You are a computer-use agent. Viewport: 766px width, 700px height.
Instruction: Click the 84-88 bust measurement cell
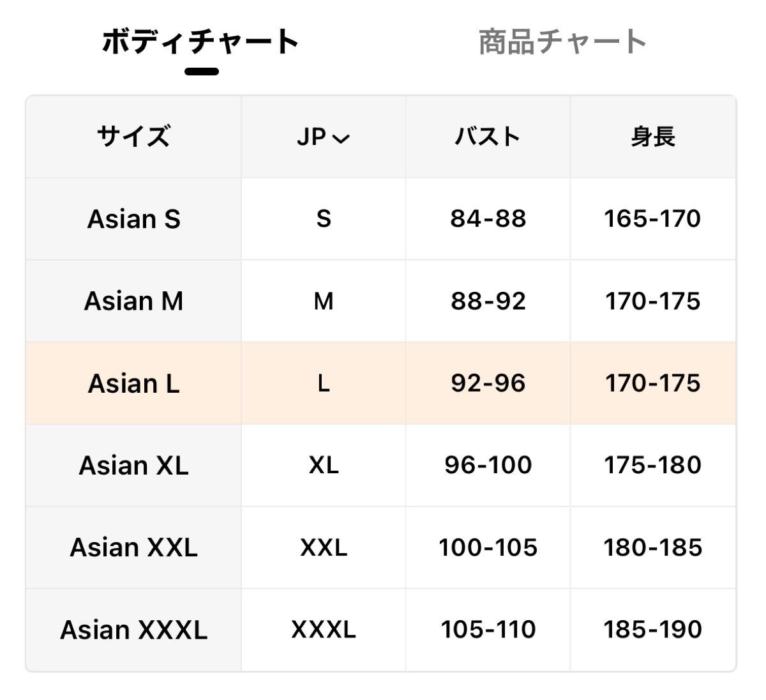[x=488, y=219]
